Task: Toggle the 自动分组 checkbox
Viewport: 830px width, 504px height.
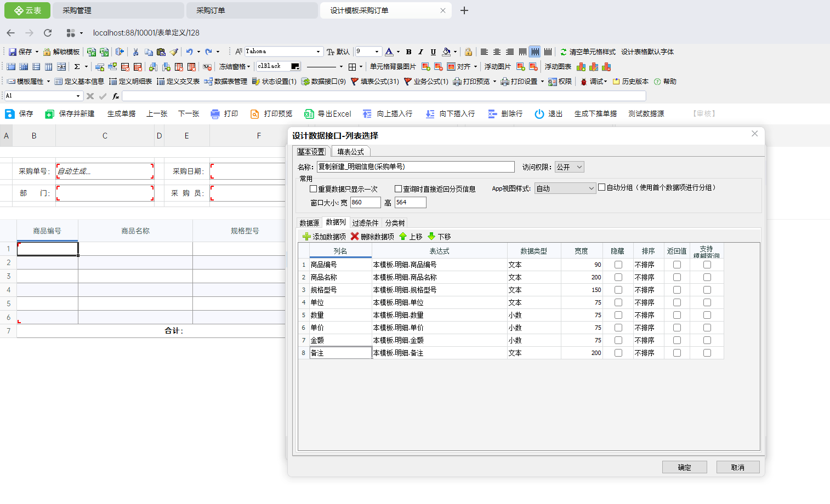Action: pos(602,187)
